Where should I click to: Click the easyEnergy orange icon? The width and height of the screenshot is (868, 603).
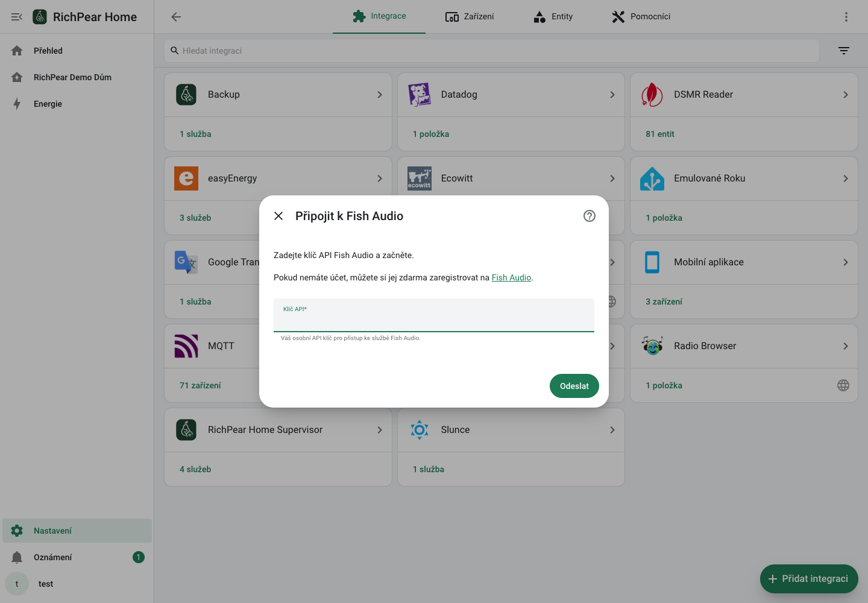click(186, 178)
